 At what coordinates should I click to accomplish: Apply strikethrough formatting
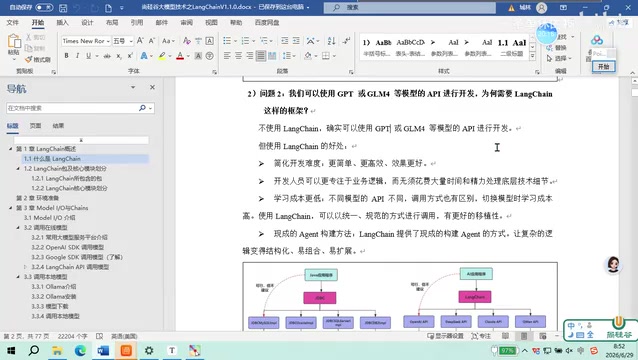click(107, 56)
